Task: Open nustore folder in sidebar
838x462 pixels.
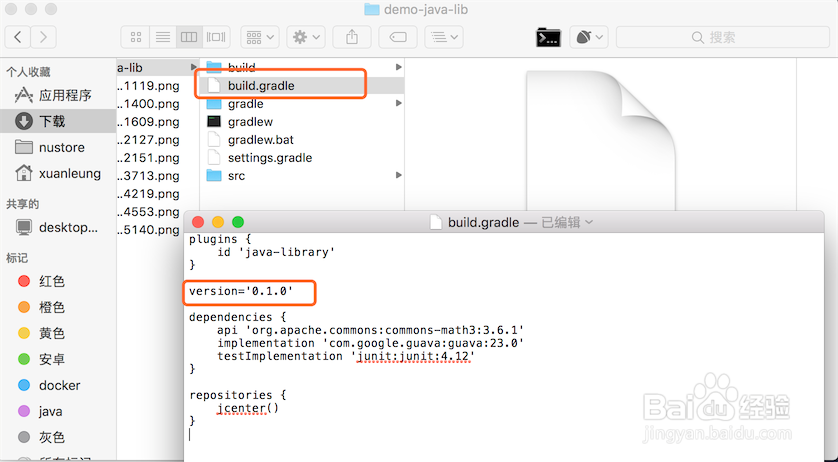Action: coord(58,147)
